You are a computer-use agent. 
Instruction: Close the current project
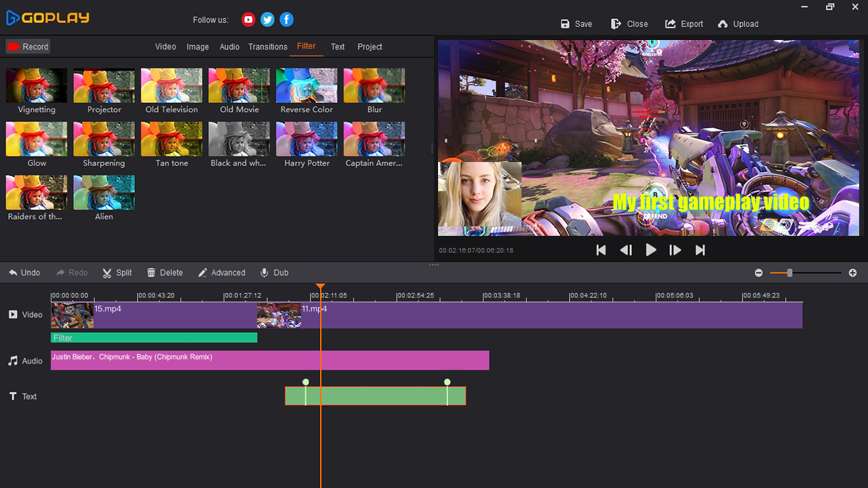point(629,24)
